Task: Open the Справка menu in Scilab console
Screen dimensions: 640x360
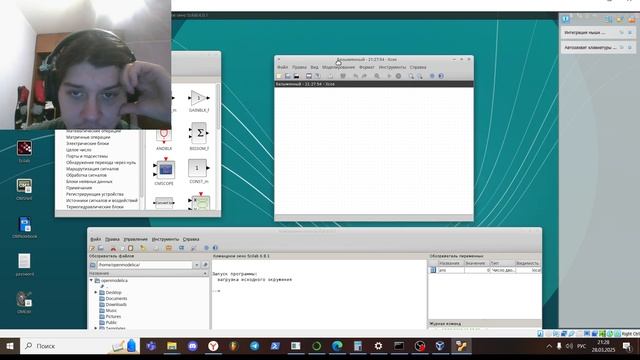Action: point(191,239)
